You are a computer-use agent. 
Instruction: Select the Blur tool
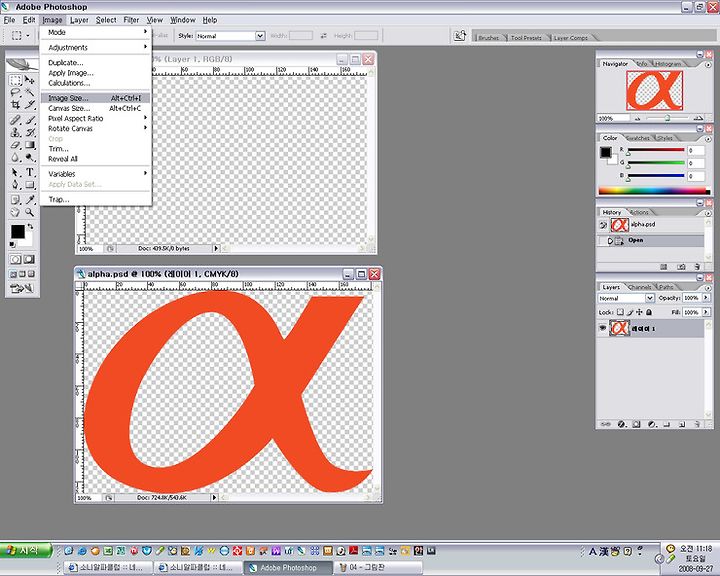15,158
